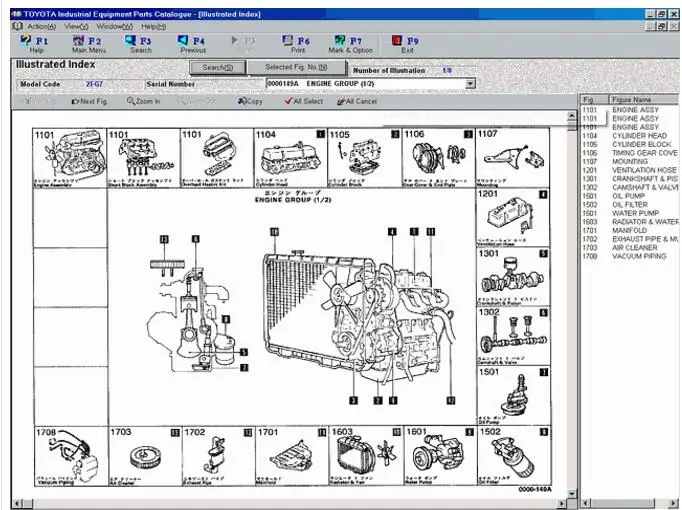Select WATER PUMP row in list
682x510 pixels.
pos(630,213)
